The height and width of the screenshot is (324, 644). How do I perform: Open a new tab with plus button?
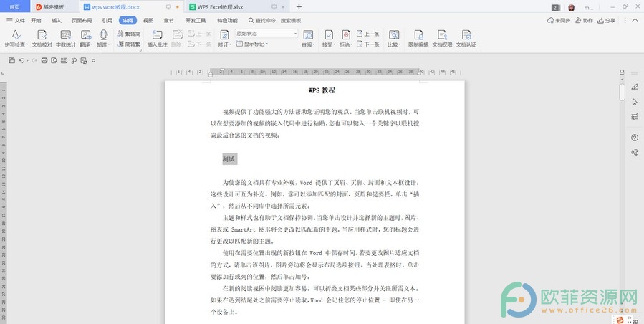click(x=299, y=7)
